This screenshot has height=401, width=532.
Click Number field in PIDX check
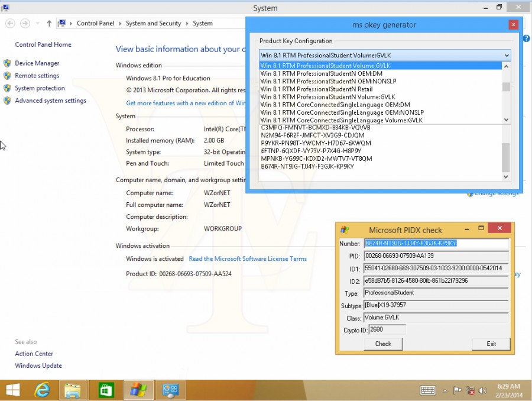pos(437,244)
